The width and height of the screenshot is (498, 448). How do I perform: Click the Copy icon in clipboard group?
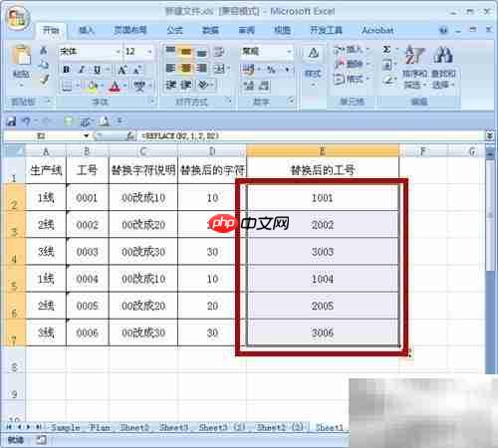point(44,65)
